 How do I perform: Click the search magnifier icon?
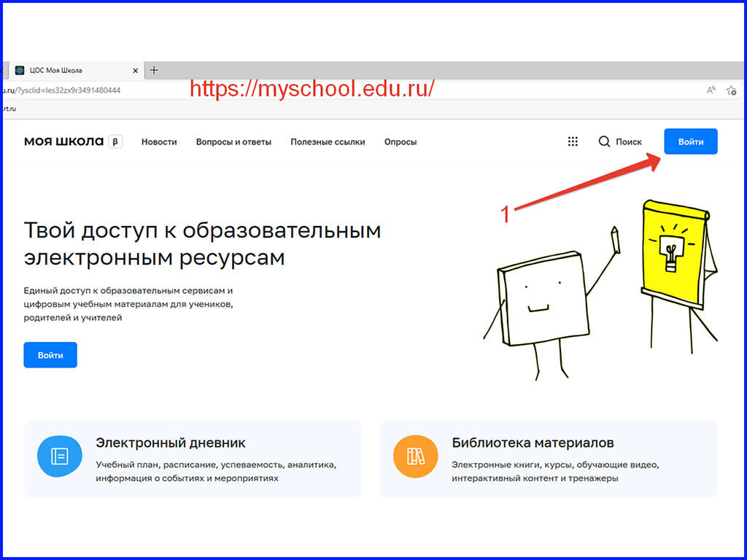[605, 141]
